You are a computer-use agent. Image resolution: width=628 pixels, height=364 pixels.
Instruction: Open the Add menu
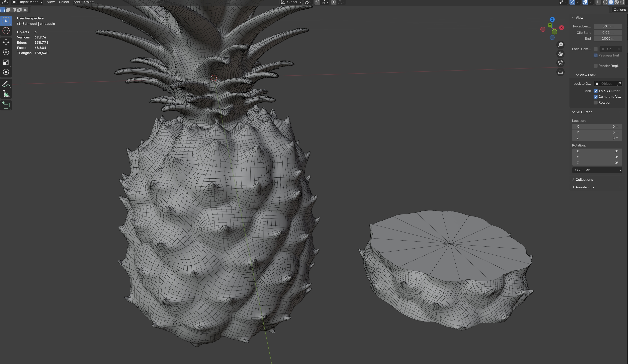tap(77, 2)
